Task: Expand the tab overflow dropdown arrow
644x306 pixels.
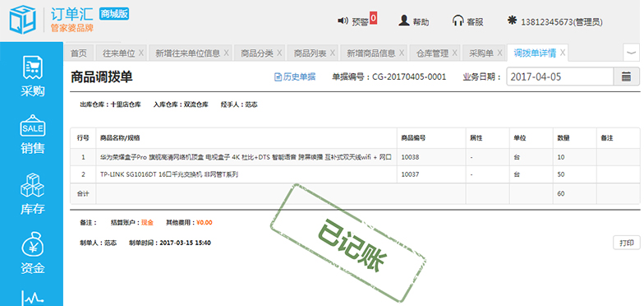Action: [631, 53]
